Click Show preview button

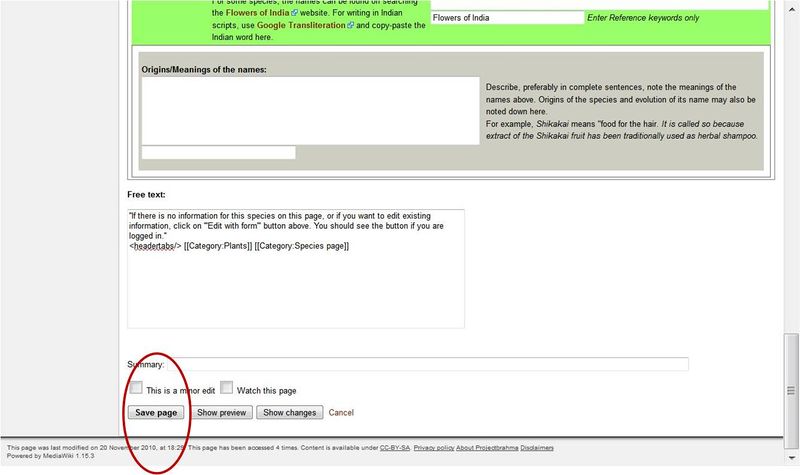(221, 412)
